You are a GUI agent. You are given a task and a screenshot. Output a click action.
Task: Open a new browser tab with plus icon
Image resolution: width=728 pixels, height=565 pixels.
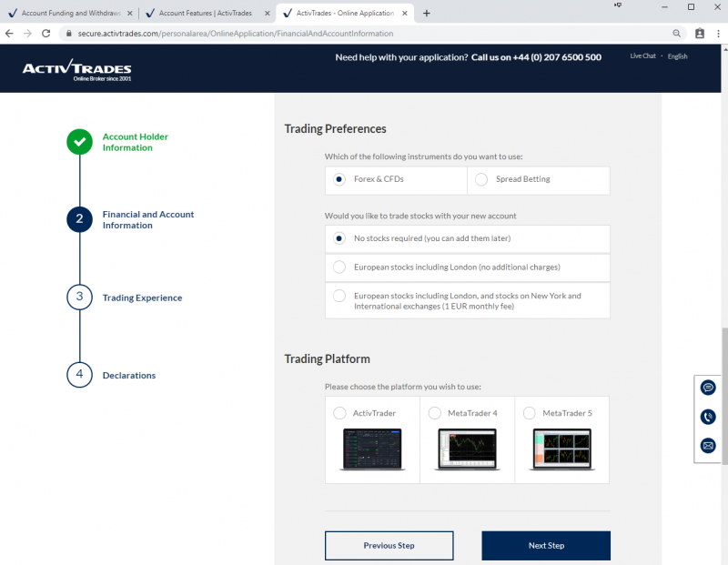[x=426, y=13]
